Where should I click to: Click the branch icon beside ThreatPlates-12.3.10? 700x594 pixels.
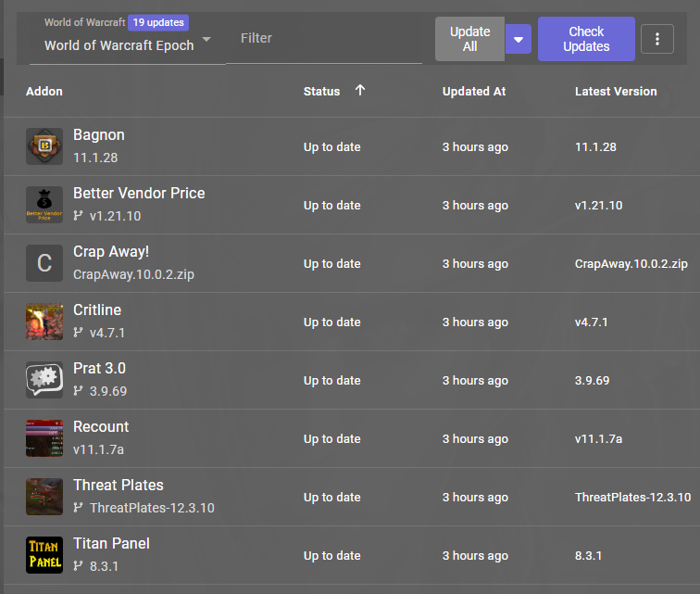point(78,508)
